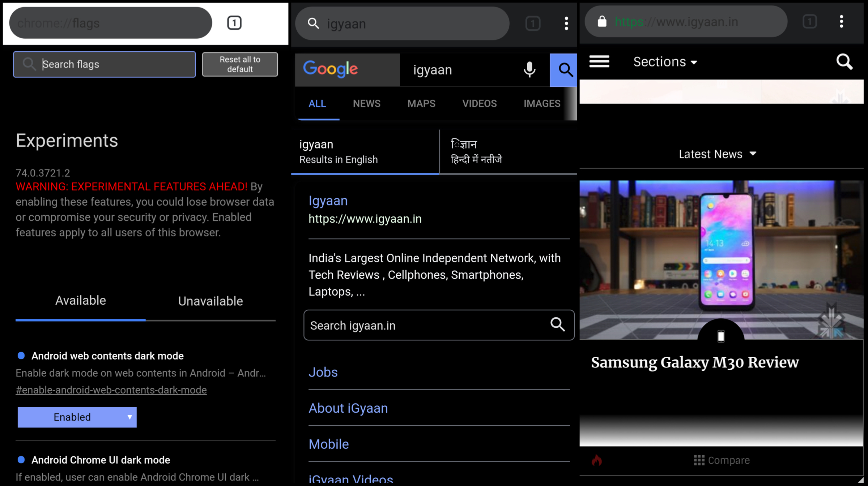Screen dimensions: 868x486
Task: Open three-dot menu beside igyaan.in URL
Action: click(x=841, y=22)
